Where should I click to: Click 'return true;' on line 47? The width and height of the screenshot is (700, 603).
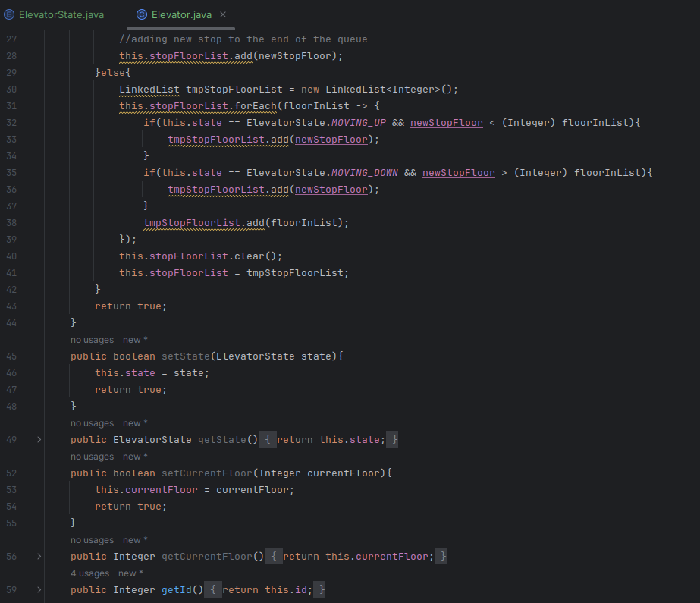130,390
